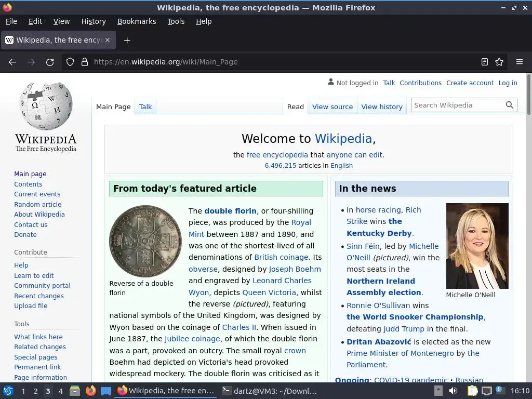Open the Bookmarks menu
Image resolution: width=532 pixels, height=399 pixels.
[137, 21]
